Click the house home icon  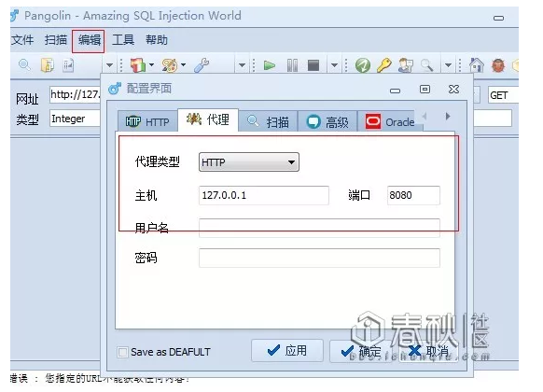(476, 64)
